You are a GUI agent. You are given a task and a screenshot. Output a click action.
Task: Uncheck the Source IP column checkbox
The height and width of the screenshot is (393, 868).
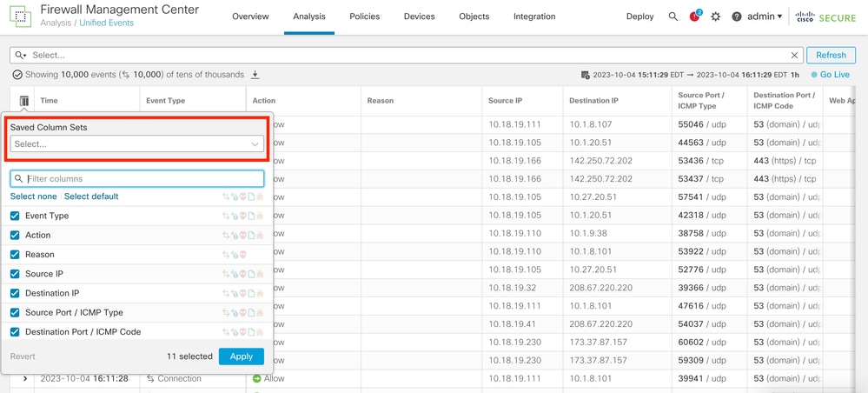(15, 274)
